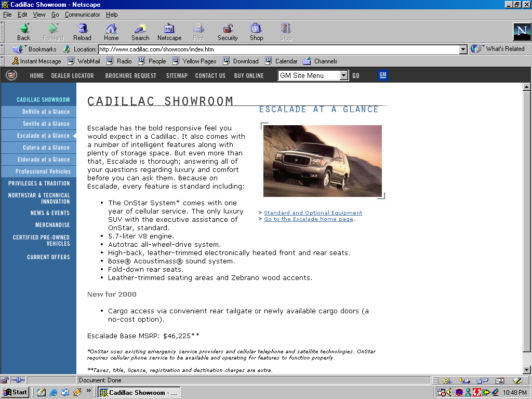Open the Go menu

point(55,15)
